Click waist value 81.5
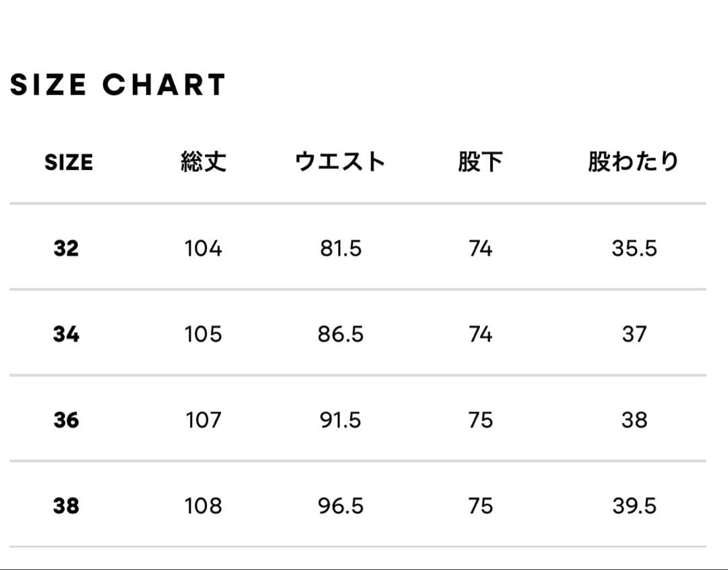728x570 pixels. coord(340,249)
